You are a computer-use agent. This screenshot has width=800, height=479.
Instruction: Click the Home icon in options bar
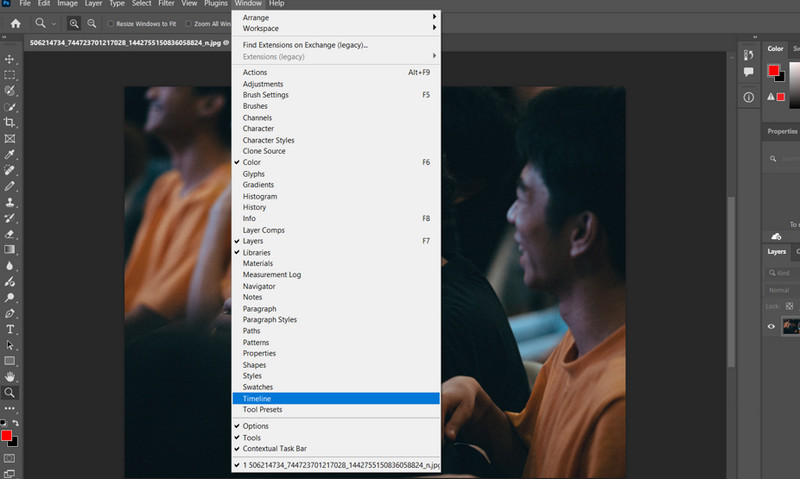coord(16,23)
